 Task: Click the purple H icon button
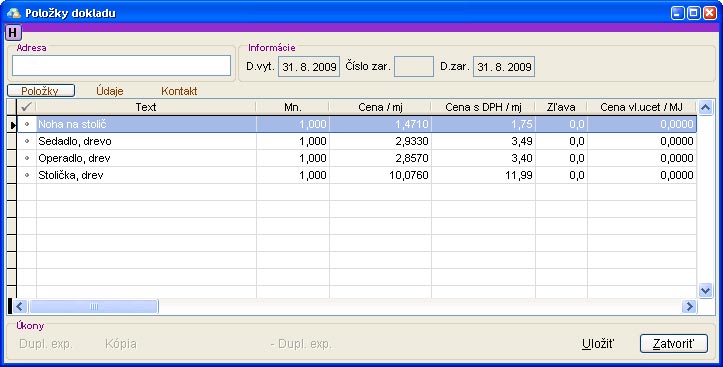(13, 32)
